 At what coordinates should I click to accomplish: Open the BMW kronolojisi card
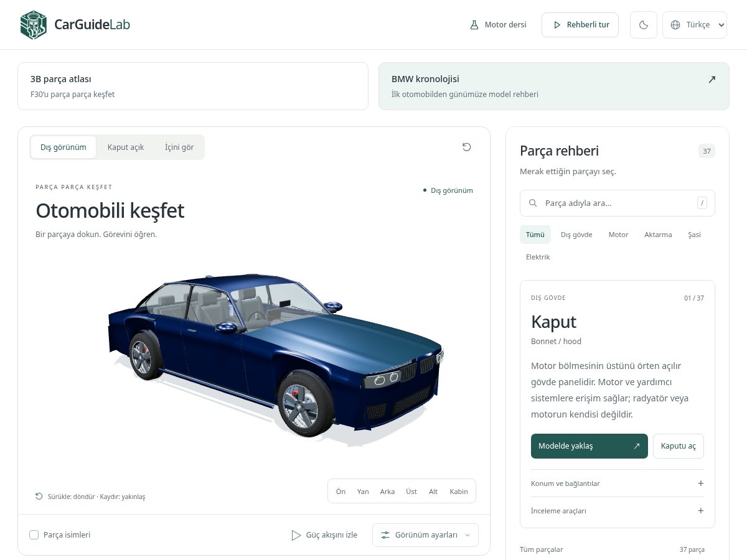pos(554,86)
